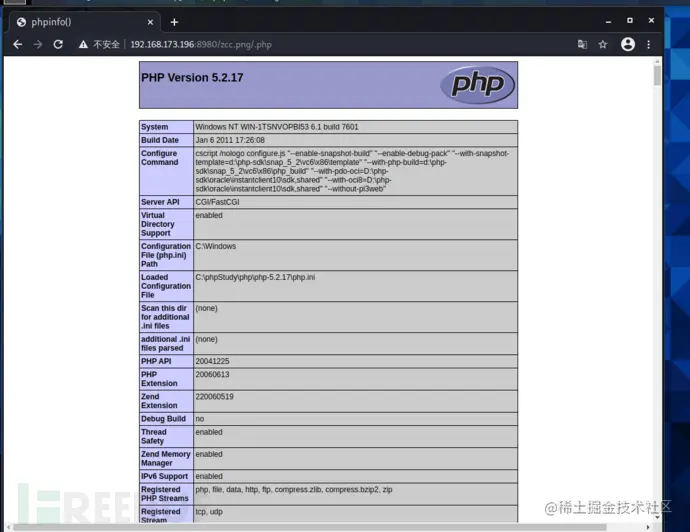
Task: Click the "Debug Build" label
Action: (163, 419)
